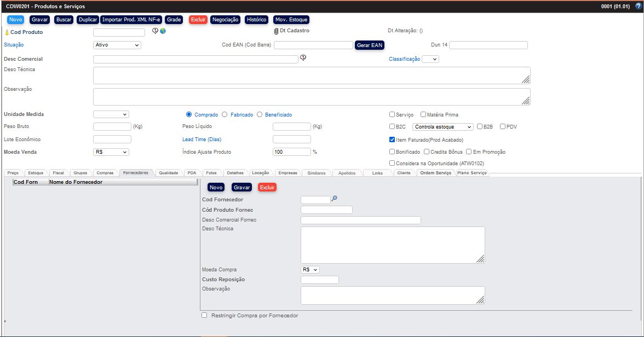Viewport: 644px width, 337px height.
Task: Click the paperclip icon beside Dt Cadastro
Action: (277, 31)
